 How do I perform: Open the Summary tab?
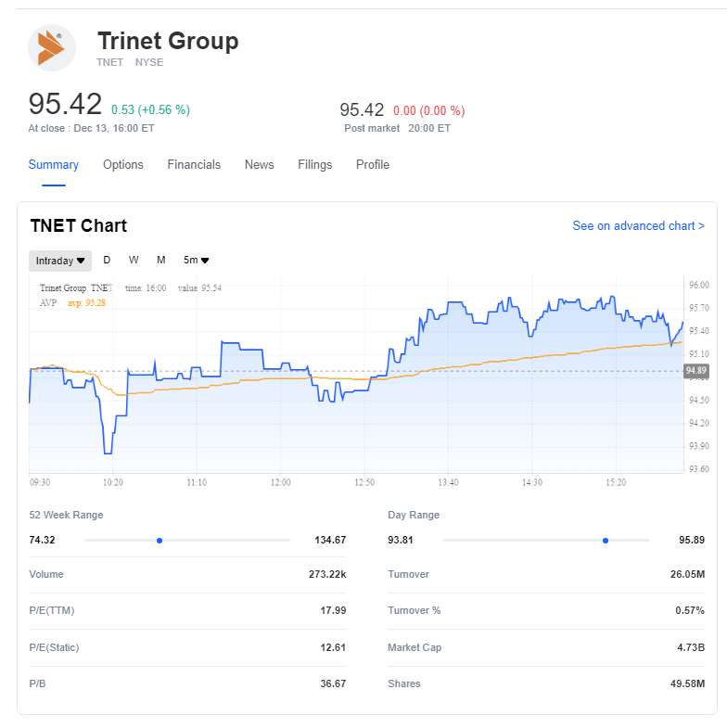pyautogui.click(x=54, y=165)
